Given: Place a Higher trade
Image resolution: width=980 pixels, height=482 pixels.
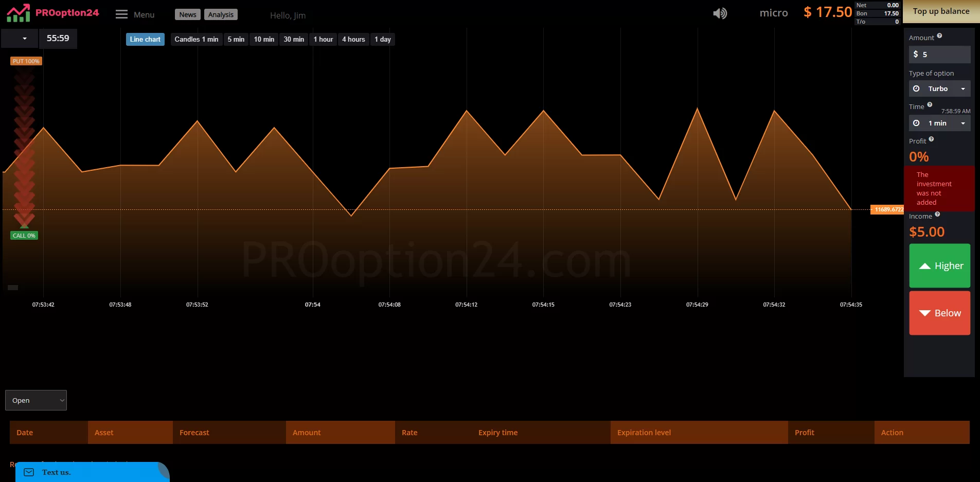Looking at the screenshot, I should pos(940,265).
